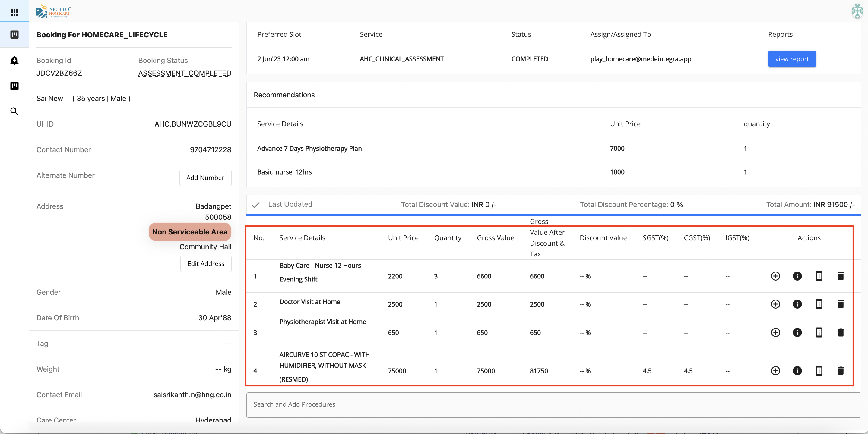
Task: Click the notifications bell icon in sidebar
Action: click(x=14, y=60)
